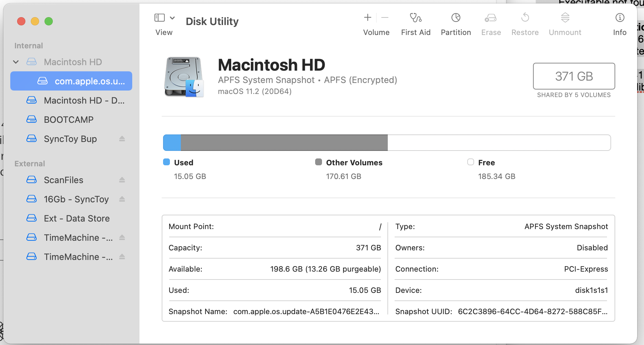Select the com.apple.os.u... snapshot volume

click(x=71, y=81)
